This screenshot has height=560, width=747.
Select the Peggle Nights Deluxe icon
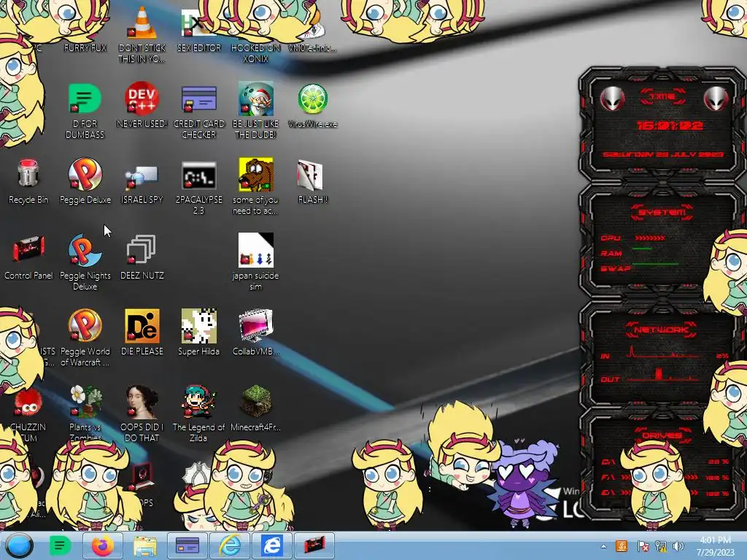(x=85, y=249)
